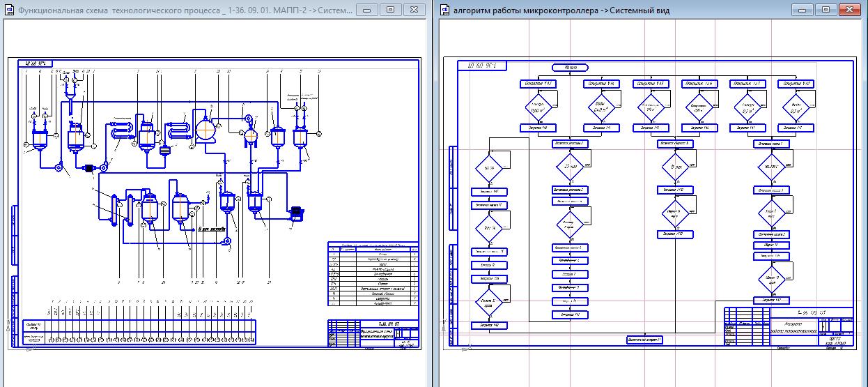
Task: Maximize the алгоритм работы микроконтроллера window
Action: 826,10
